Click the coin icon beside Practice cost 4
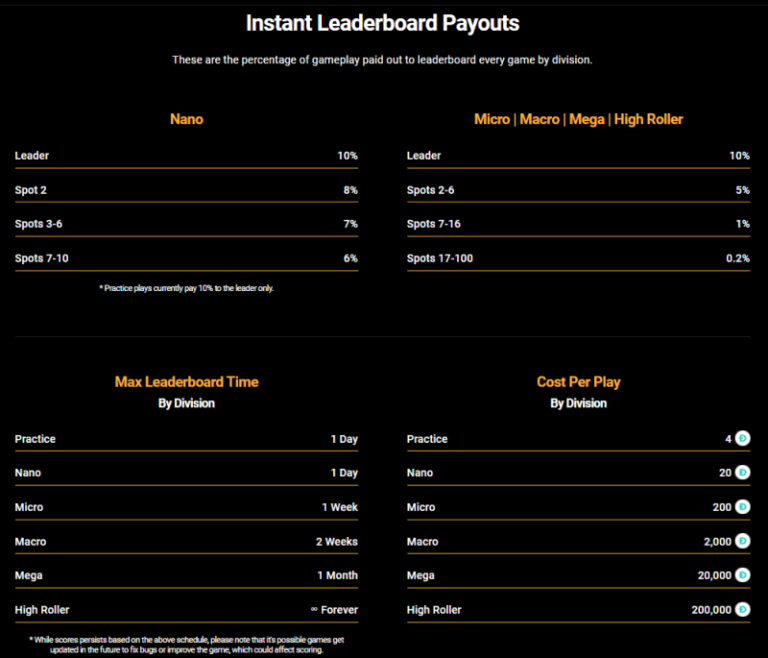The image size is (768, 658). coord(742,438)
